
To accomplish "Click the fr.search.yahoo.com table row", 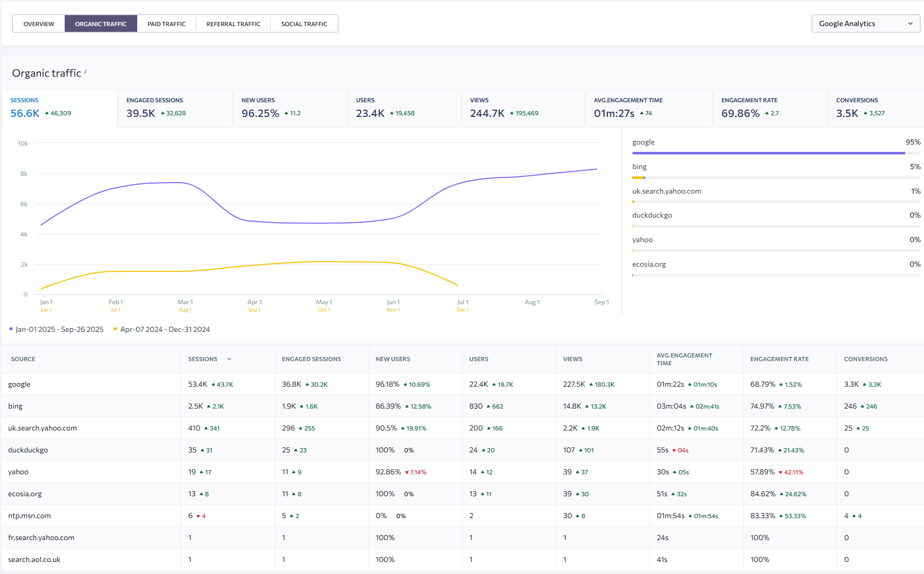I will tap(462, 537).
